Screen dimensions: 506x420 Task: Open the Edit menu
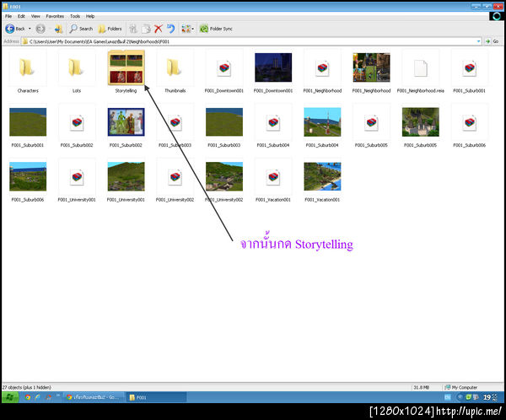pos(21,16)
